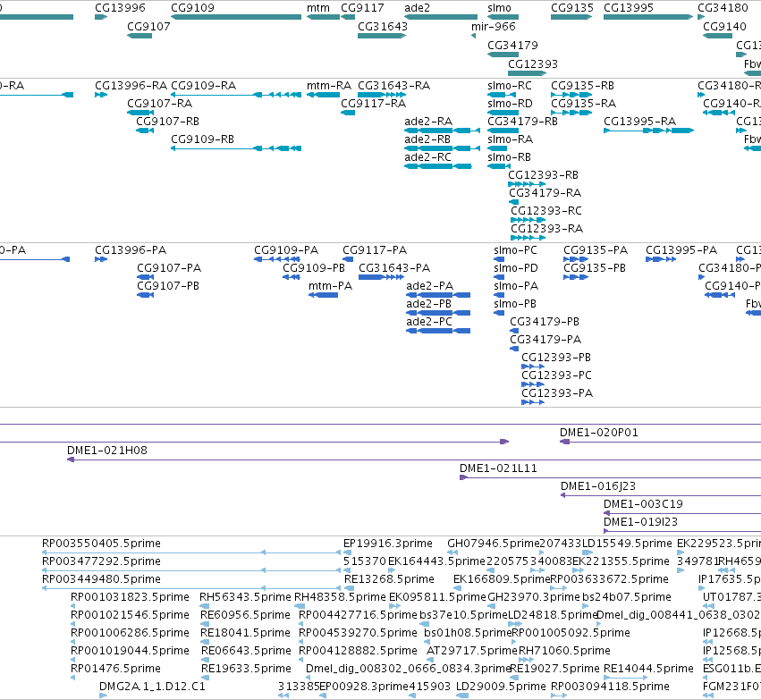Select transcript ade2-RC
This screenshot has height=700, width=761.
click(x=438, y=166)
